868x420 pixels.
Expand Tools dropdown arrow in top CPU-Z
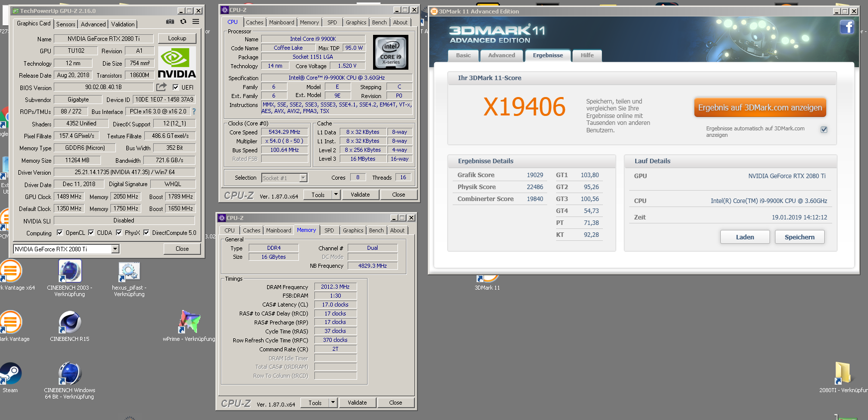tap(336, 195)
